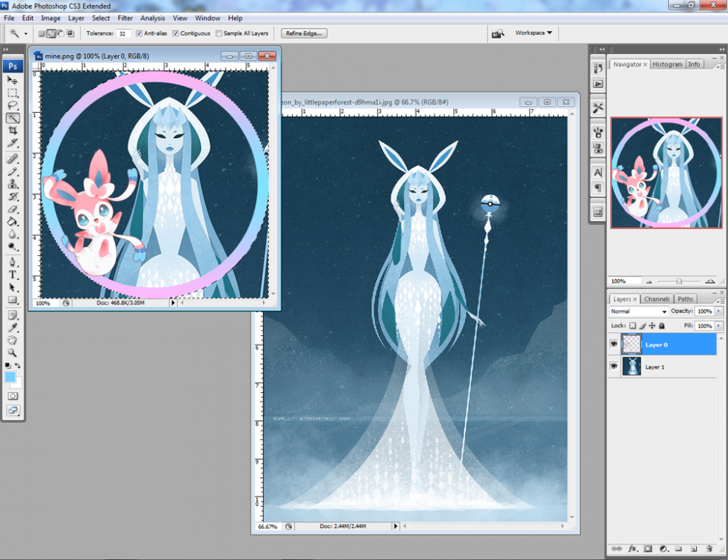Create a new layer in Layers panel

[x=694, y=549]
